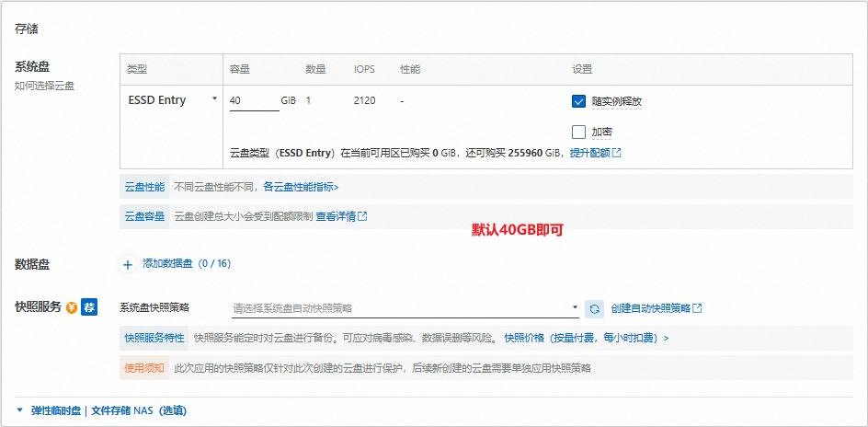Click the 云盘性能 label tag

tap(145, 187)
